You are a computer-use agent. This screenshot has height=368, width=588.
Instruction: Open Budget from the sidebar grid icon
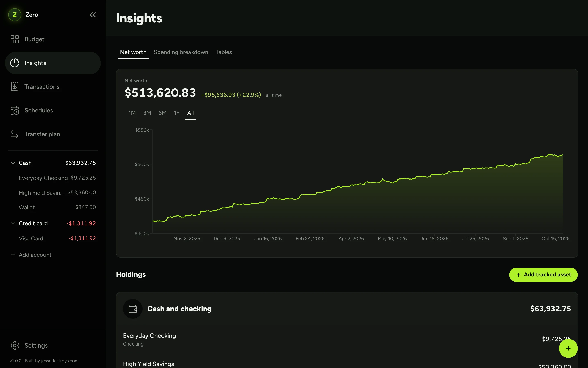tap(14, 39)
